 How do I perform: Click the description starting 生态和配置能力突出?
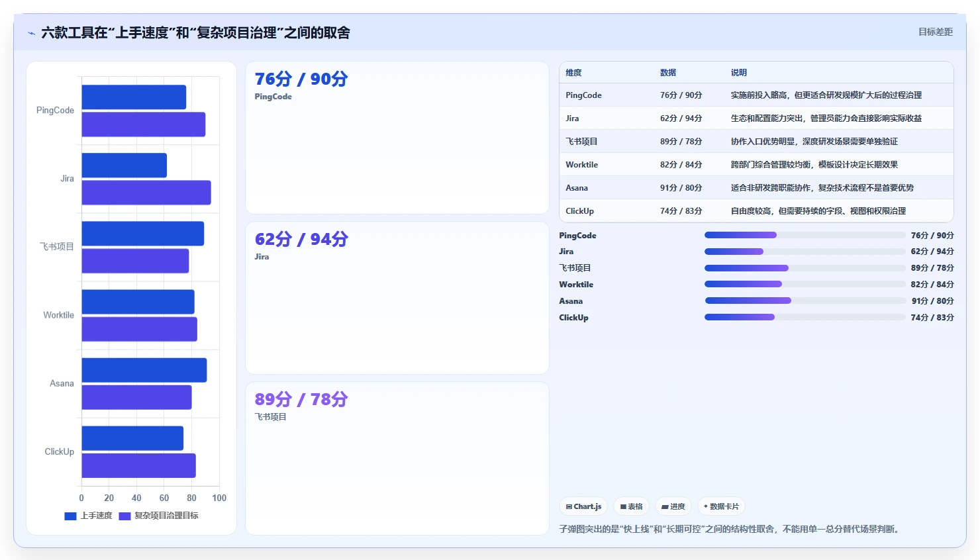pyautogui.click(x=826, y=118)
